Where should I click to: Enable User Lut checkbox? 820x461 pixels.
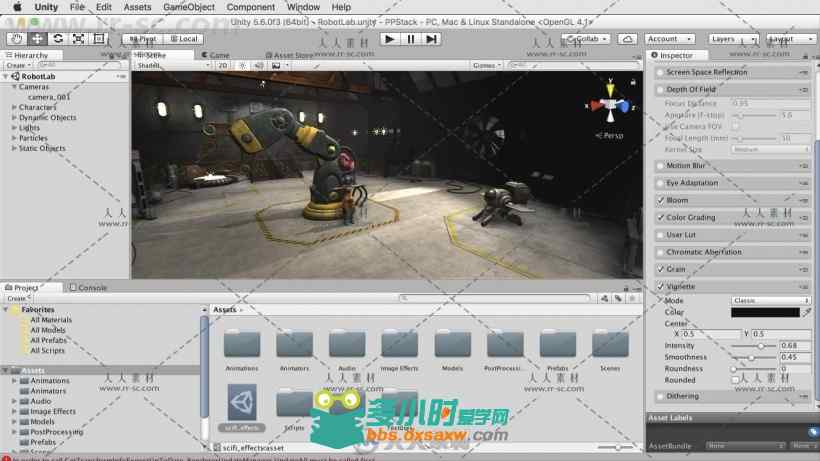[x=660, y=235]
